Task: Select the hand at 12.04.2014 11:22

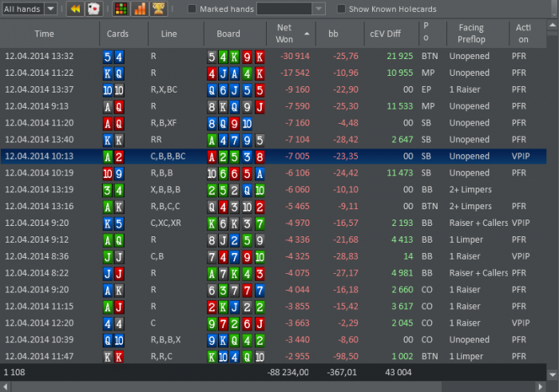Action: click(x=273, y=73)
